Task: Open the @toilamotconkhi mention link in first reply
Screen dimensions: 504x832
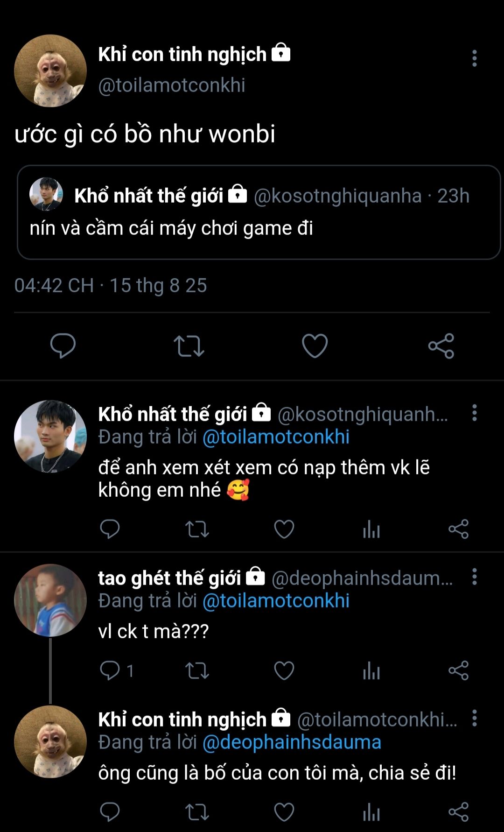Action: click(x=276, y=437)
